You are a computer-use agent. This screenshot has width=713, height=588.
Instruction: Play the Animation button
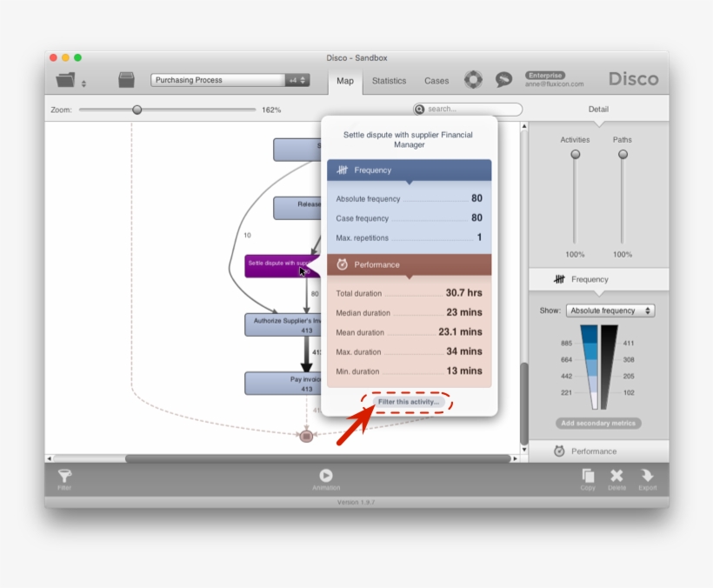coord(325,475)
